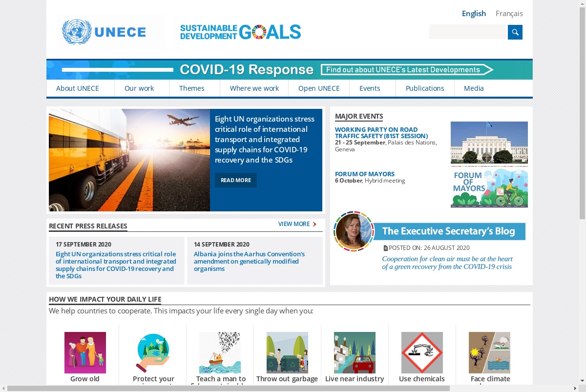Open Working Party on Road Traffic Safety link
Screen dimensions: 586x392
point(381,133)
